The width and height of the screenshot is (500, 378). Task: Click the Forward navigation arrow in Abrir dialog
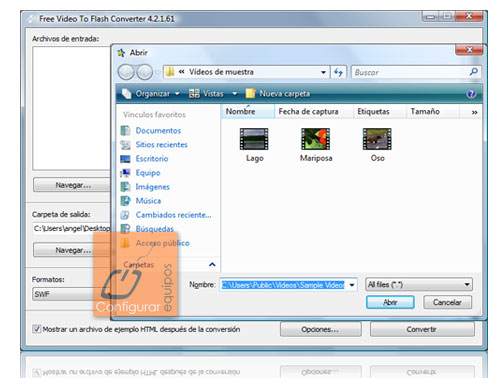[145, 72]
